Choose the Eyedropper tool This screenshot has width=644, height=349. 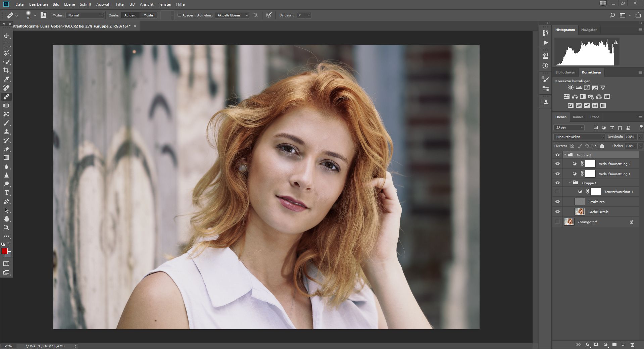pos(6,79)
